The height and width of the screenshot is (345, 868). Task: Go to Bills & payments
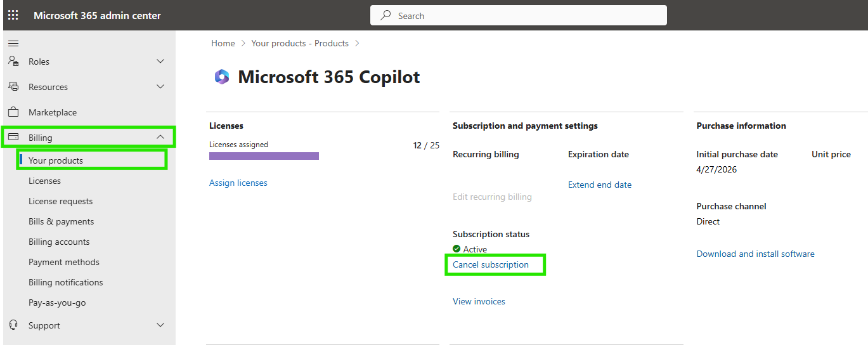pyautogui.click(x=61, y=221)
